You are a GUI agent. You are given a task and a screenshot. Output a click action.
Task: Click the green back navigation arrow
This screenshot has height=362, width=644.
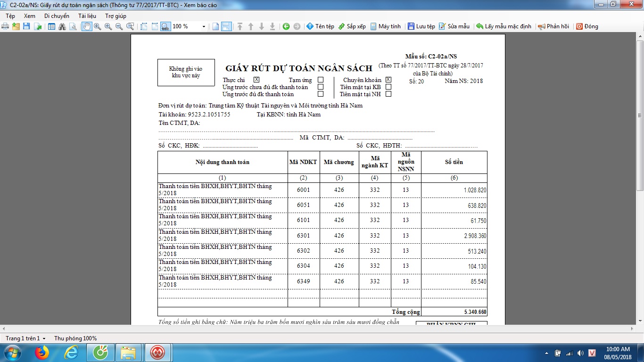pyautogui.click(x=286, y=26)
